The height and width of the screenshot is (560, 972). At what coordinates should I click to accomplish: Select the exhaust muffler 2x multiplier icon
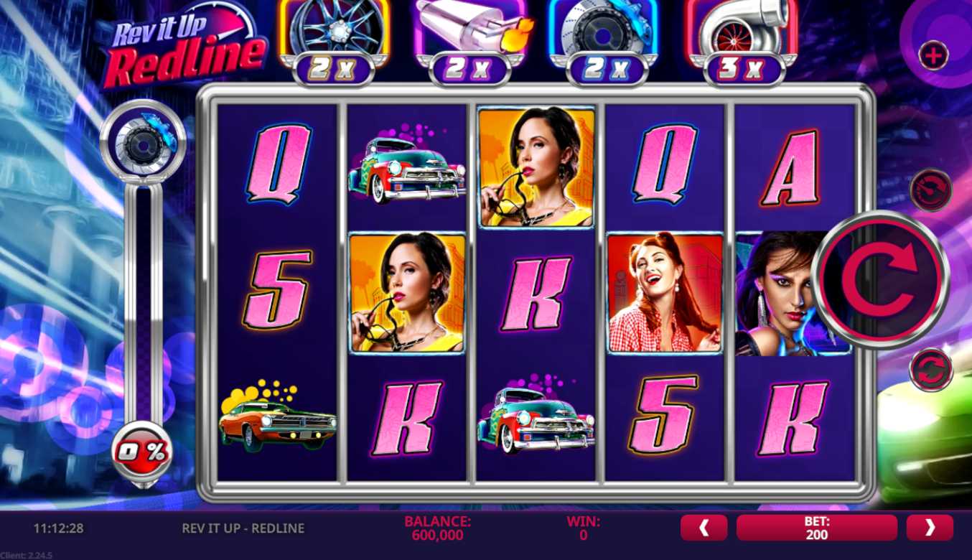pos(470,42)
